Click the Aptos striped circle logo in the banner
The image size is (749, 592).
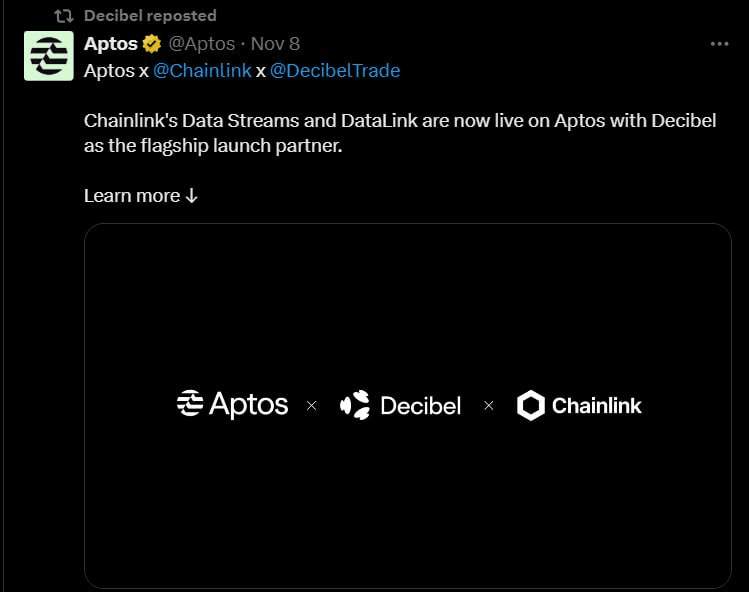(x=190, y=404)
